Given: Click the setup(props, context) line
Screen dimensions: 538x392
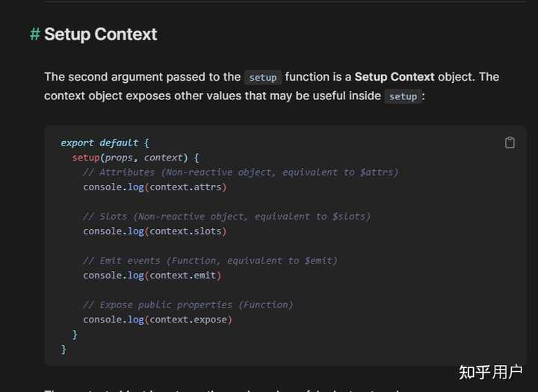Looking at the screenshot, I should click(135, 158).
